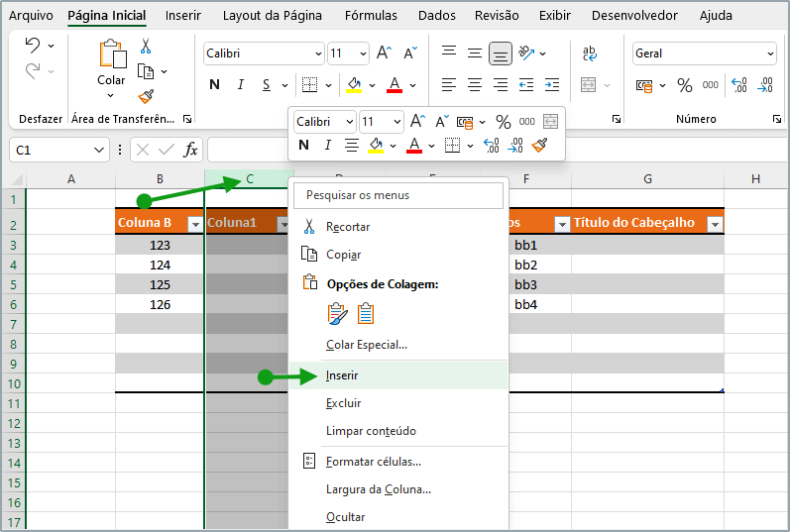
Task: Choose Recortar in the context menu
Action: [x=398, y=227]
